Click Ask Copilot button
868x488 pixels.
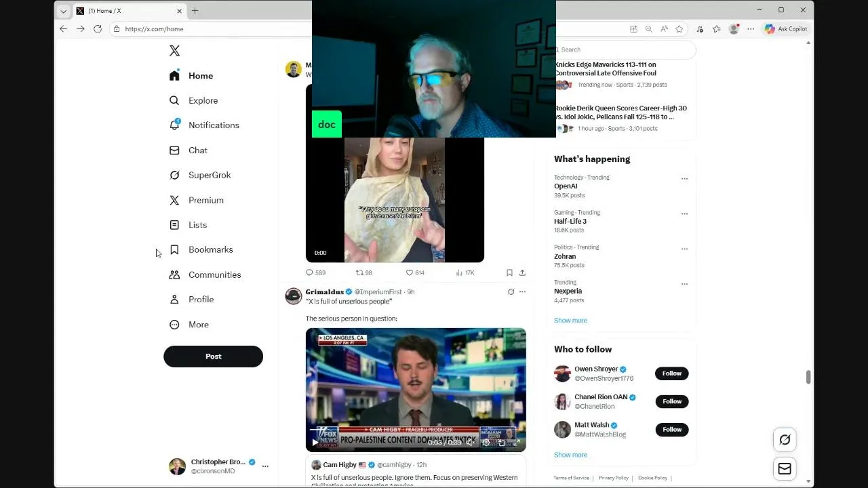pyautogui.click(x=787, y=29)
